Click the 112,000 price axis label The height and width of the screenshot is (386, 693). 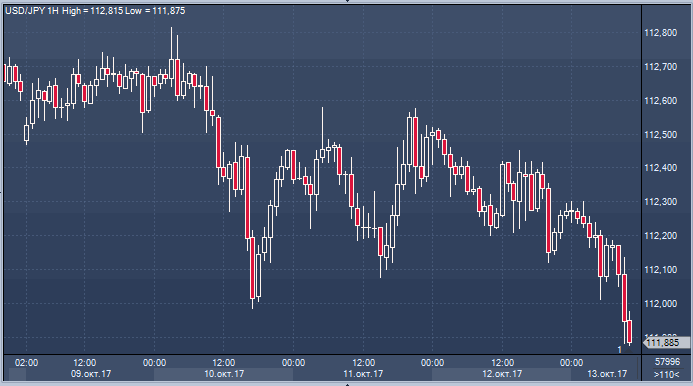(x=660, y=304)
